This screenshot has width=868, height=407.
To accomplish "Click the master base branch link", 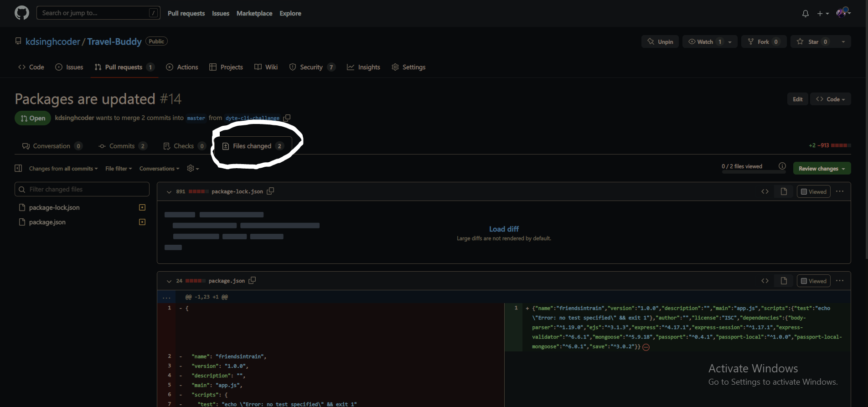I will click(196, 118).
